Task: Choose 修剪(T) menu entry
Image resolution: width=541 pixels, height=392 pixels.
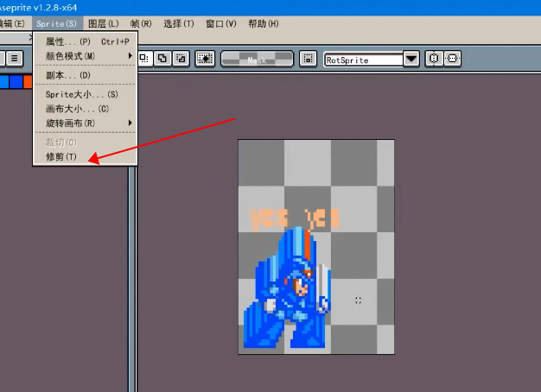Action: point(86,157)
